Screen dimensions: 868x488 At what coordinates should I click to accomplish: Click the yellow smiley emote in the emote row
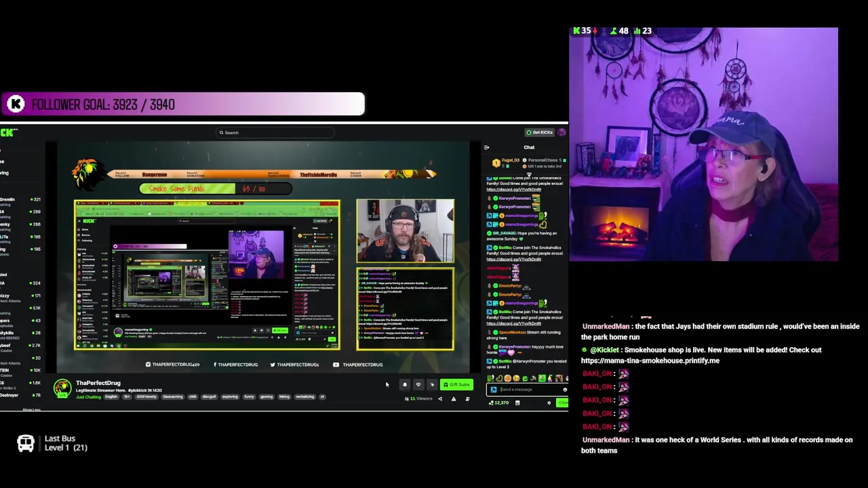coord(516,378)
